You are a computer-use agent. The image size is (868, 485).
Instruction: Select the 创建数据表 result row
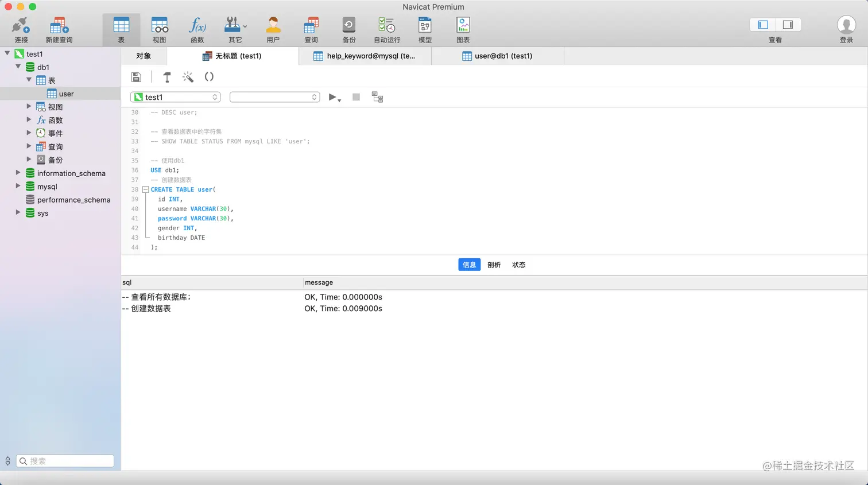pos(494,308)
